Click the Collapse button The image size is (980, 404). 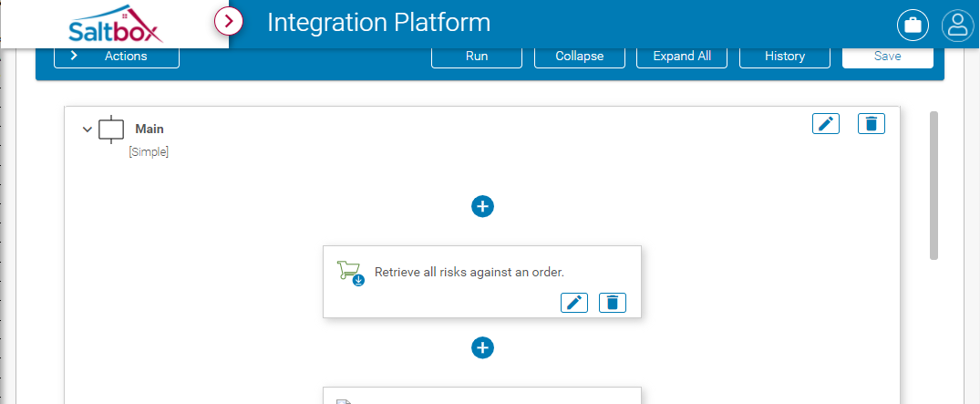580,57
